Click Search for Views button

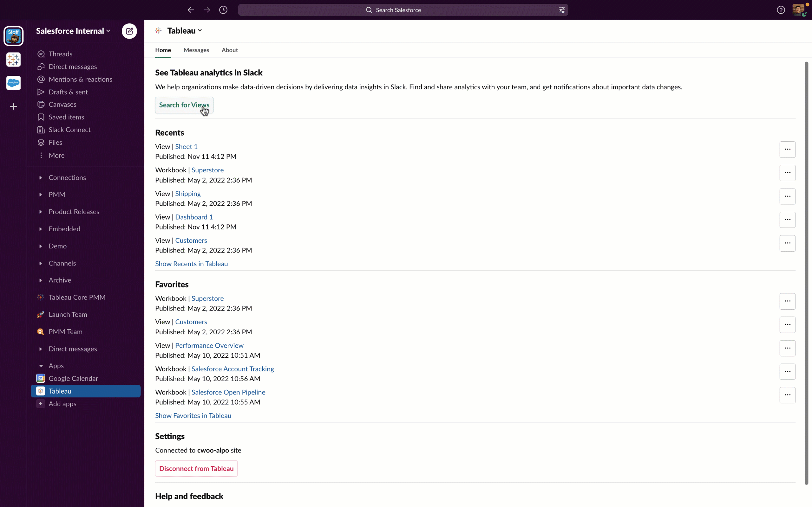[x=184, y=105]
